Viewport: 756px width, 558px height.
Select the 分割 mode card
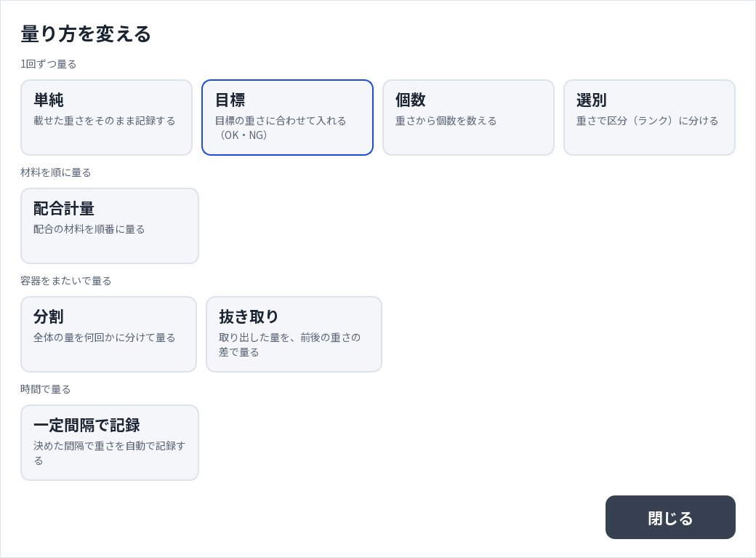click(x=108, y=334)
